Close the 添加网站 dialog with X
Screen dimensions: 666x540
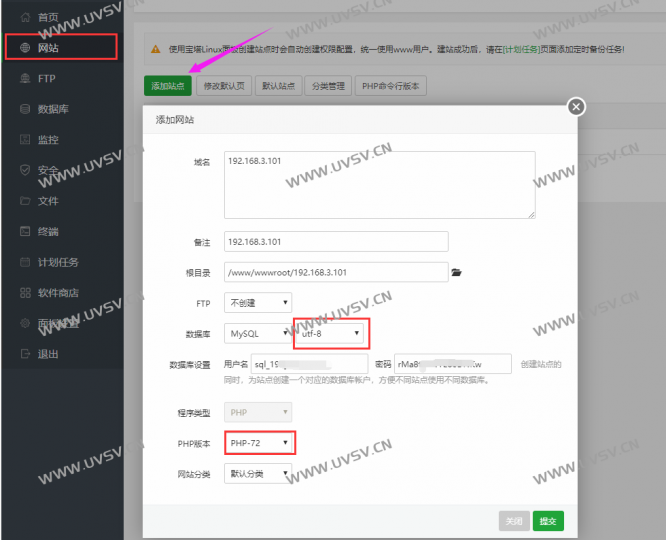pyautogui.click(x=576, y=107)
